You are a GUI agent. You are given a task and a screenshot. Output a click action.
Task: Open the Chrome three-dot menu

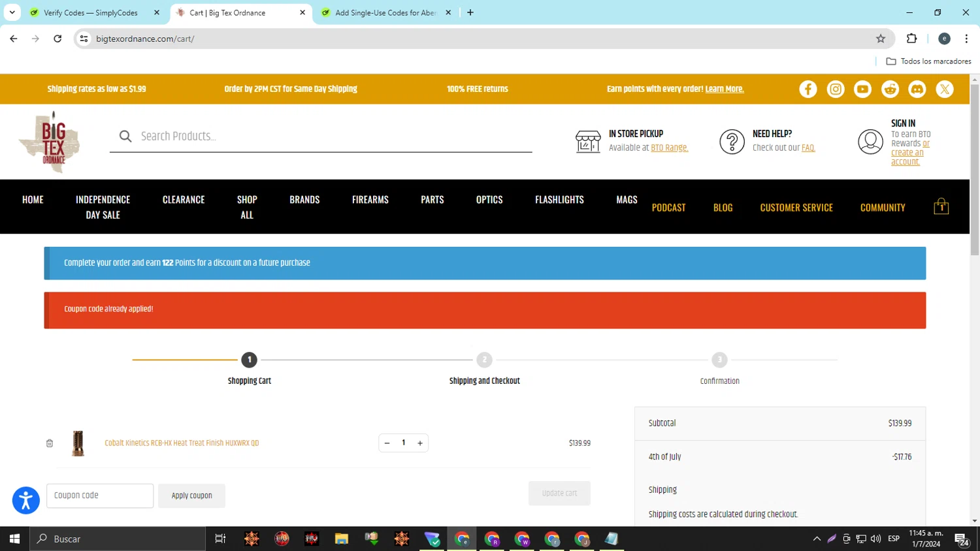pyautogui.click(x=966, y=39)
